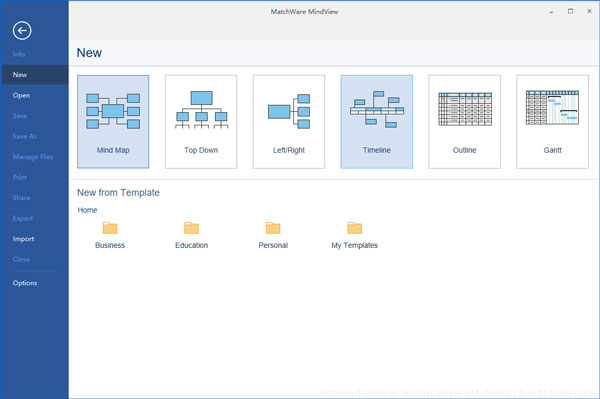Viewport: 600px width, 399px height.
Task: Choose the Outline view icon
Action: 465,109
